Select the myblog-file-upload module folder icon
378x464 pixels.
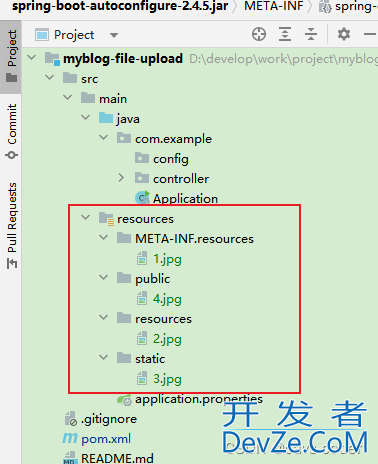53,58
